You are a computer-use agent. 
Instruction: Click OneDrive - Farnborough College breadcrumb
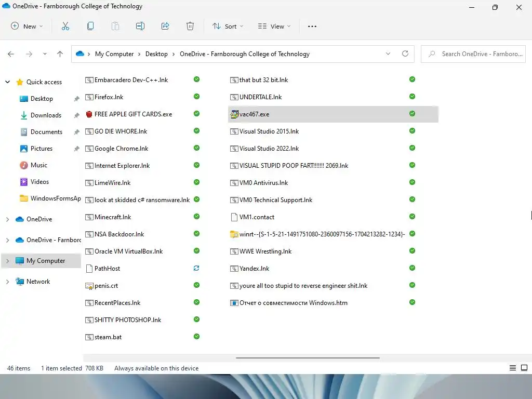(x=245, y=54)
